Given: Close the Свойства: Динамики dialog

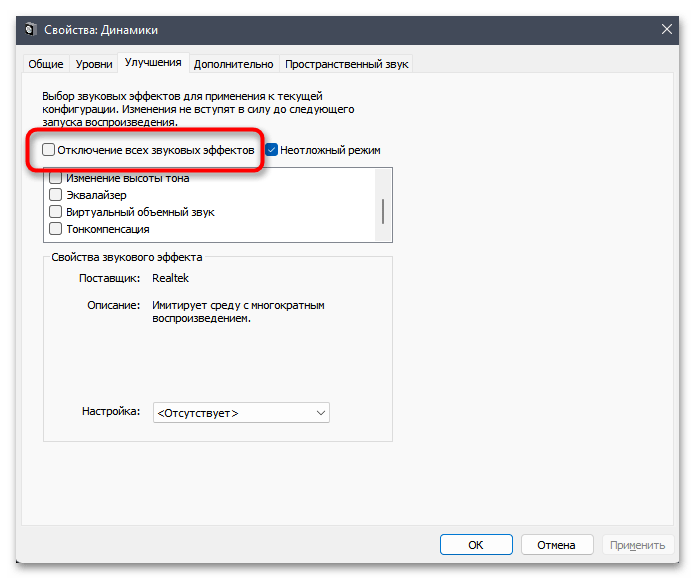Looking at the screenshot, I should pyautogui.click(x=666, y=30).
